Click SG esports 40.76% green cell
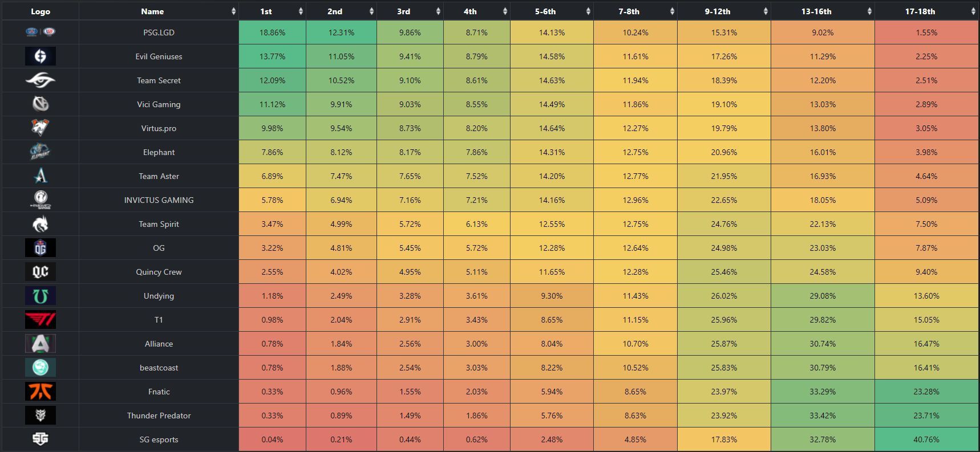 (x=926, y=439)
